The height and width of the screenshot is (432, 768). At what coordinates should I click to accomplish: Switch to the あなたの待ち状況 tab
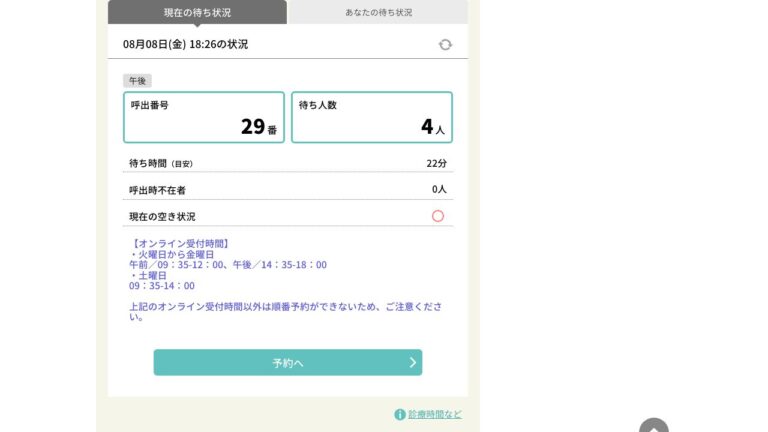(x=378, y=13)
